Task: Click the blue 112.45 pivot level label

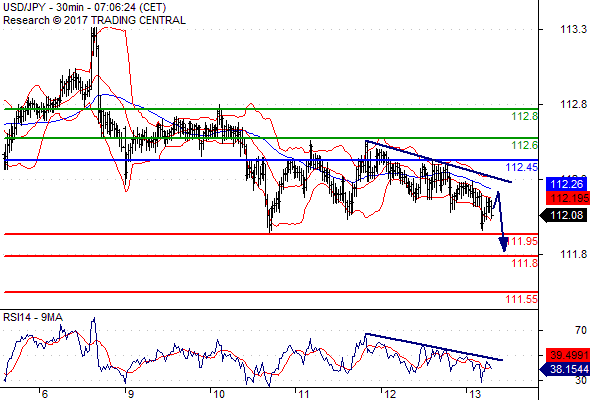Action: (522, 167)
